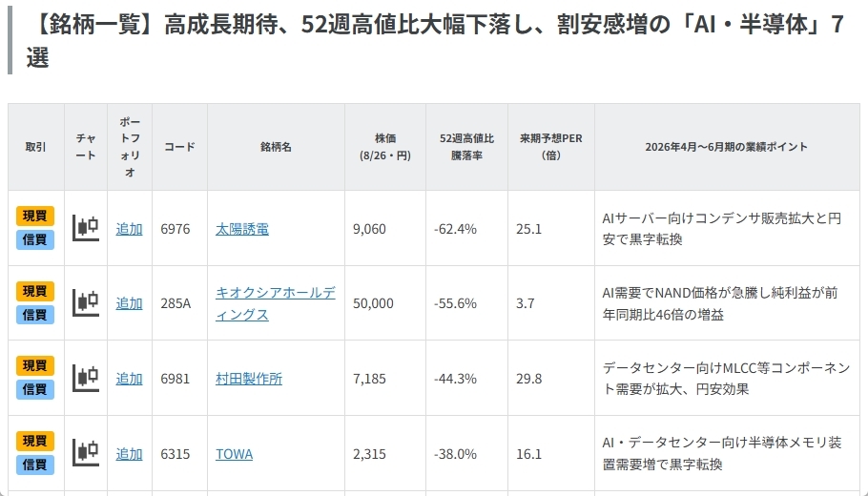Open the 村田製作所 stock link

tap(249, 379)
